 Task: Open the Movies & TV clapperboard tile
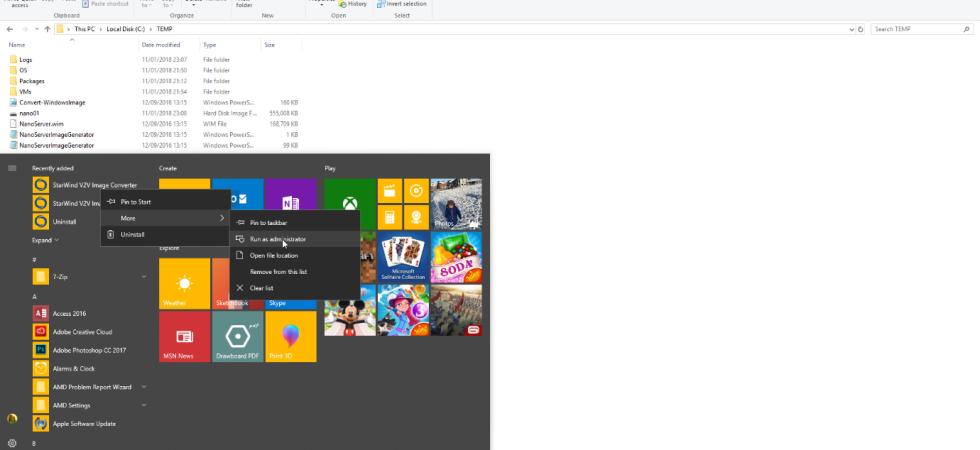click(389, 191)
